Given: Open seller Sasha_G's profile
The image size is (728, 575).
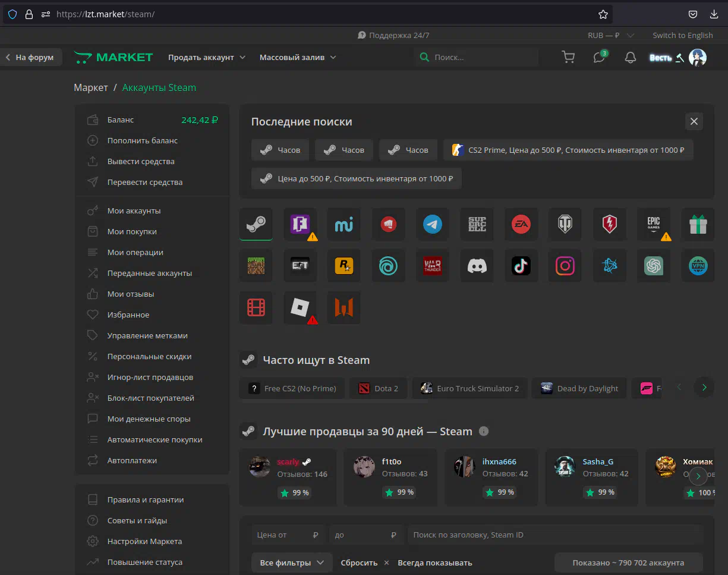Looking at the screenshot, I should click(598, 461).
